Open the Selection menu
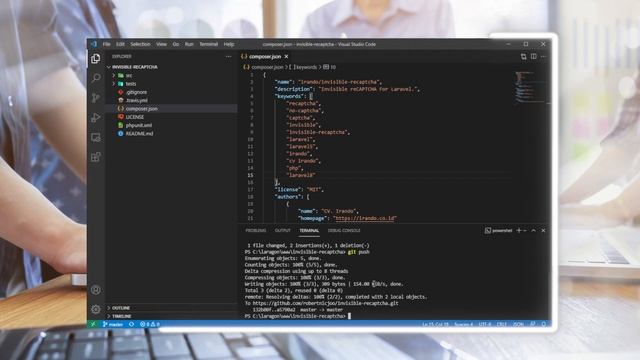The image size is (640, 360). click(140, 44)
